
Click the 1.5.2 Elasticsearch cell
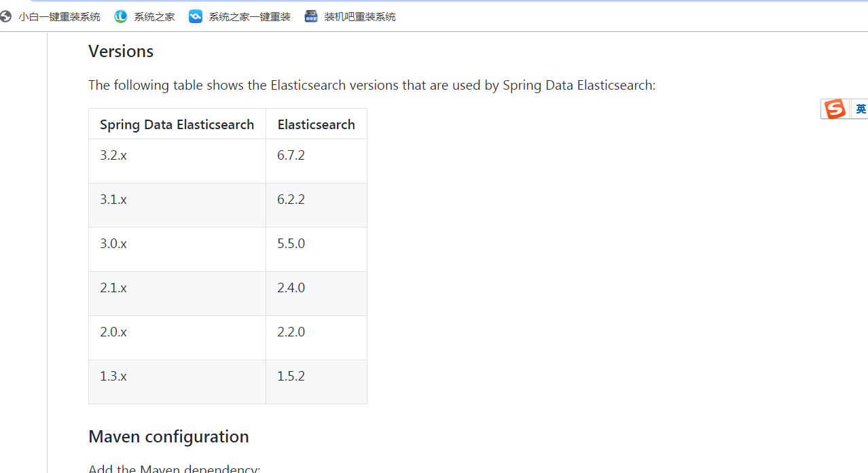point(291,376)
